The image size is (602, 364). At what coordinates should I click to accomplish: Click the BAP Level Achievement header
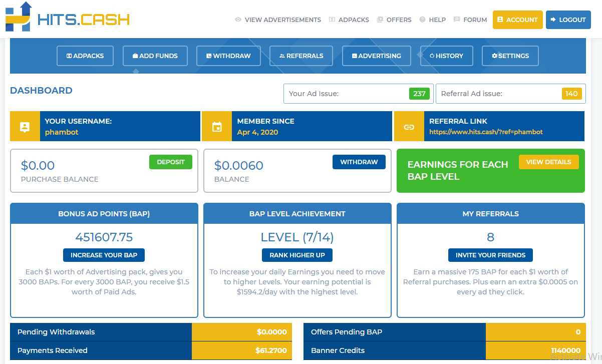pyautogui.click(x=297, y=214)
